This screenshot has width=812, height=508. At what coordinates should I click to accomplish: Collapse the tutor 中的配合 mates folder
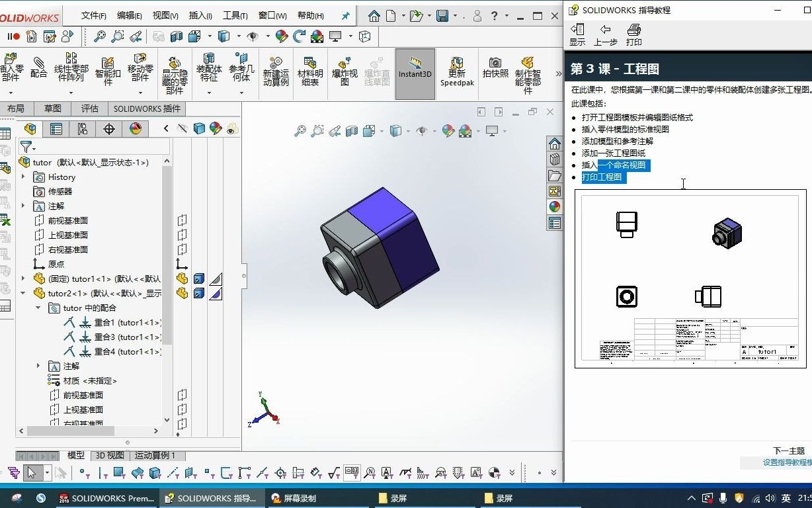coord(38,308)
